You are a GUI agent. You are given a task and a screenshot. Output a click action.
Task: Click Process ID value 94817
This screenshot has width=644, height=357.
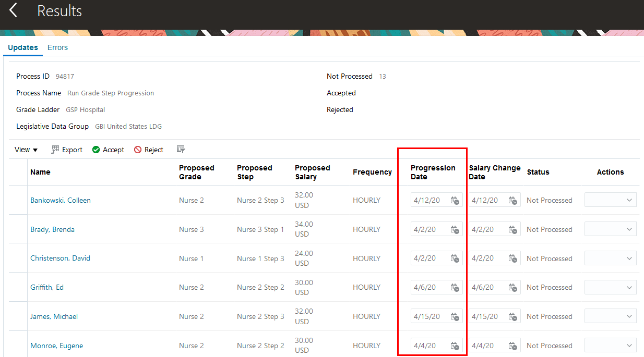pyautogui.click(x=65, y=76)
